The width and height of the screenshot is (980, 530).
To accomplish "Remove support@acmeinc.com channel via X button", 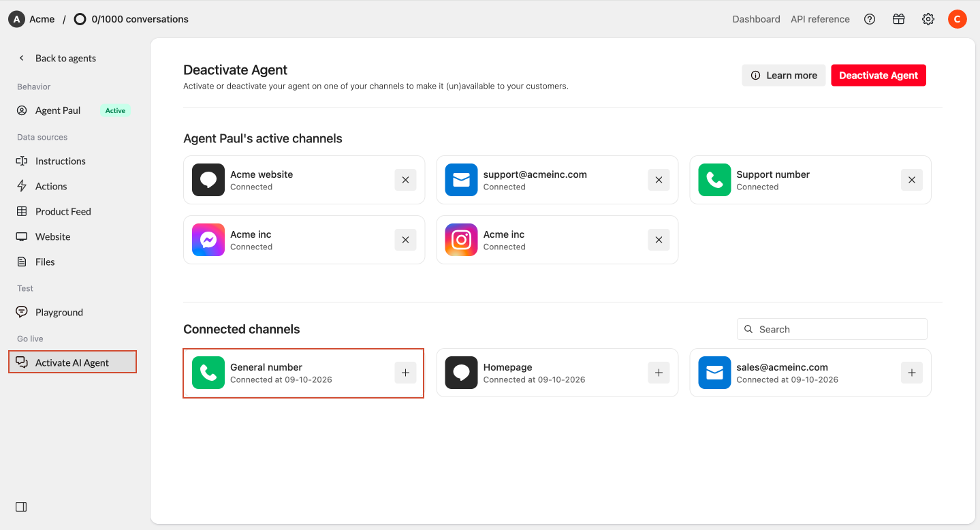I will 659,180.
